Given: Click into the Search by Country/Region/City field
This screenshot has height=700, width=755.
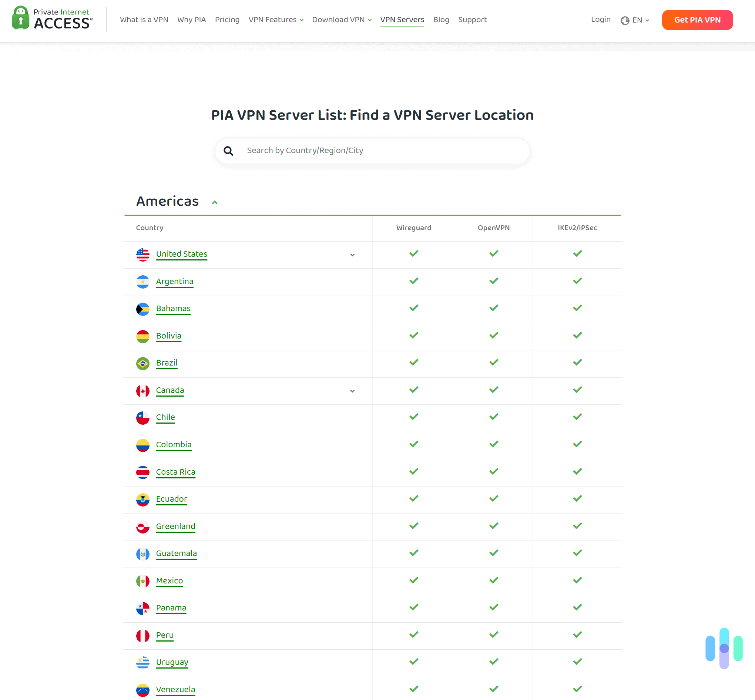Looking at the screenshot, I should [x=371, y=151].
